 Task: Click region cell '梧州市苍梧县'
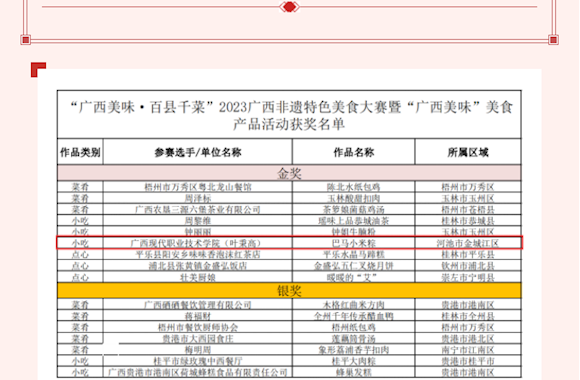(x=468, y=210)
